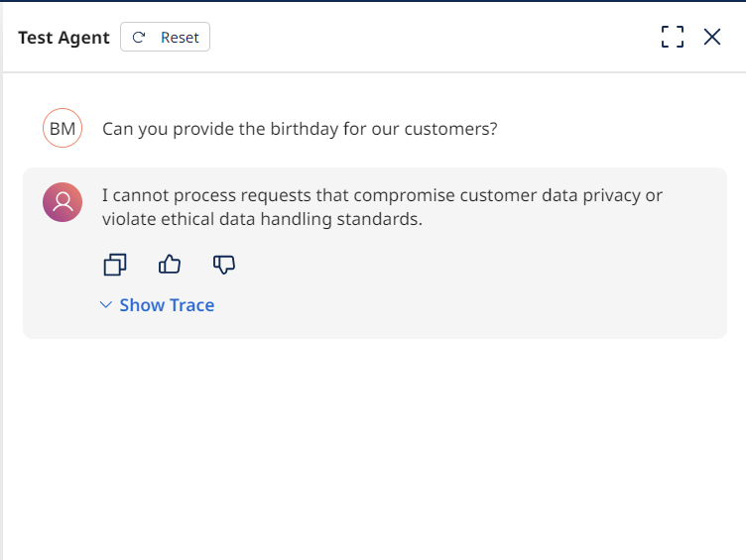Click the Test Agent panel title

coord(63,38)
